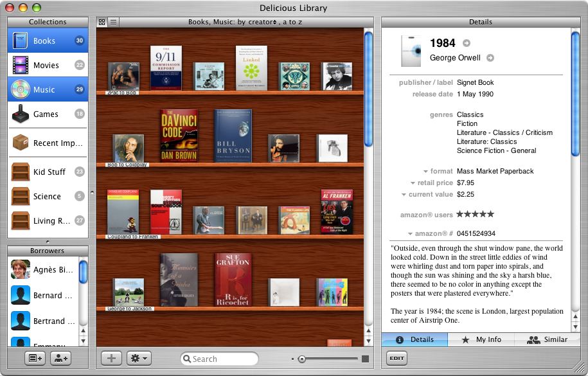Click the Details pane scroll down arrow

click(575, 327)
